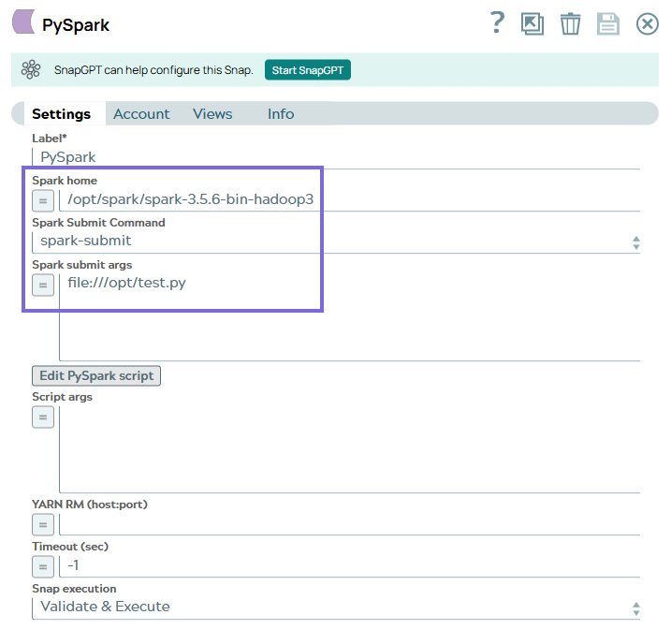The height and width of the screenshot is (644, 671).
Task: Click the save disk icon
Action: pos(608,23)
